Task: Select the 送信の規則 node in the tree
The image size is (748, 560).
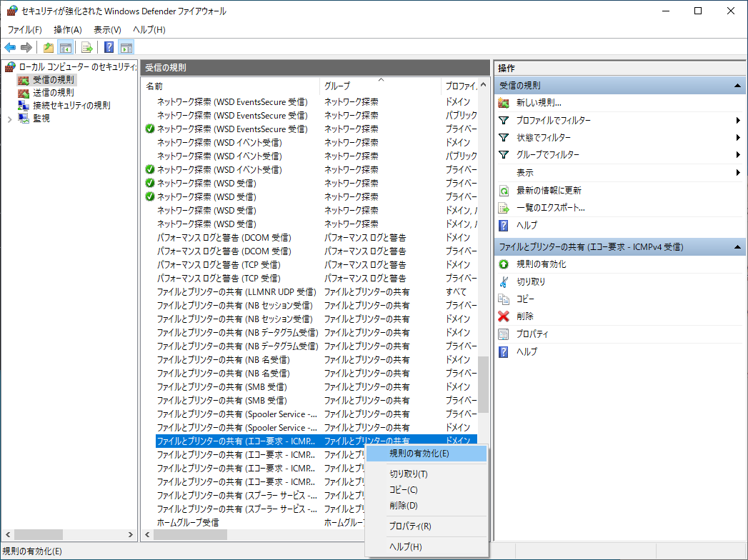Action: pos(54,93)
